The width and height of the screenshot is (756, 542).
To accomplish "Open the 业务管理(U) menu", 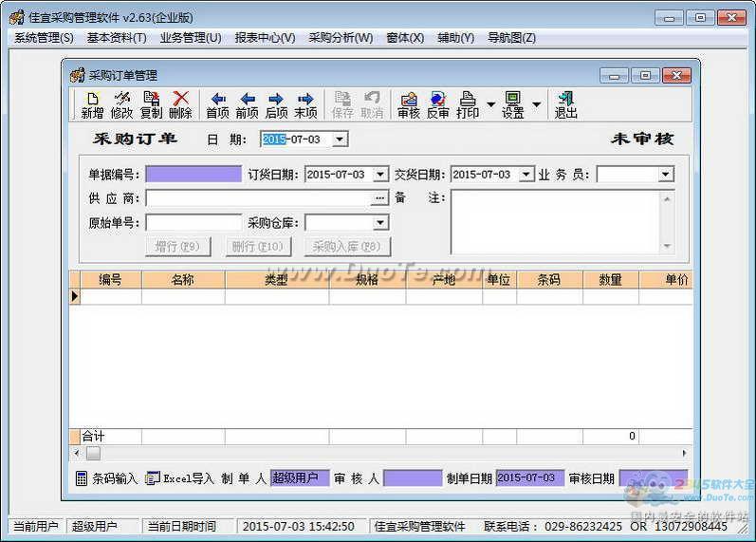I will click(191, 38).
